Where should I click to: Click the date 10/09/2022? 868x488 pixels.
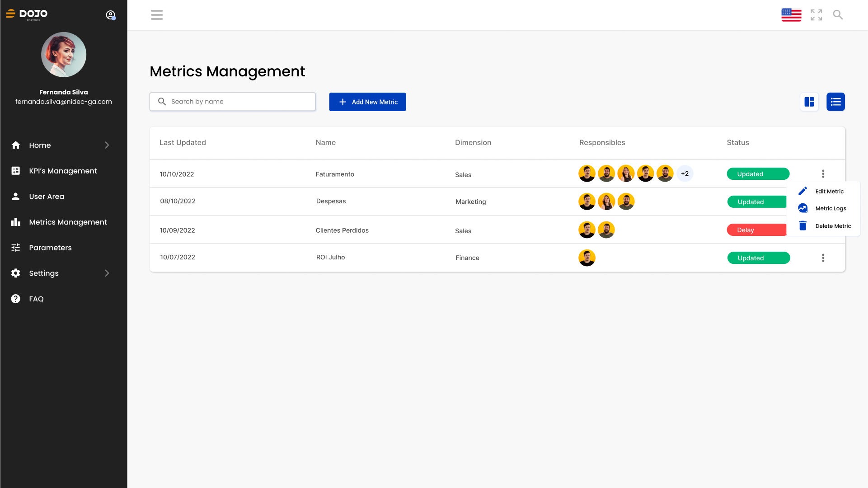pyautogui.click(x=177, y=230)
